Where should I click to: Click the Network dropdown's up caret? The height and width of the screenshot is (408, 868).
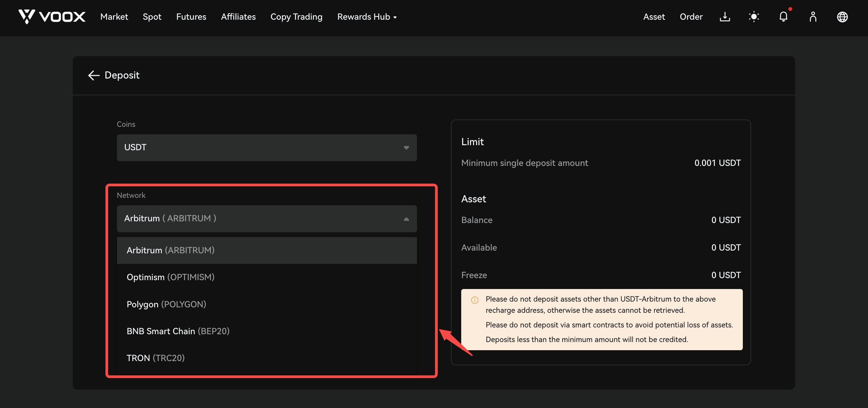tap(406, 219)
